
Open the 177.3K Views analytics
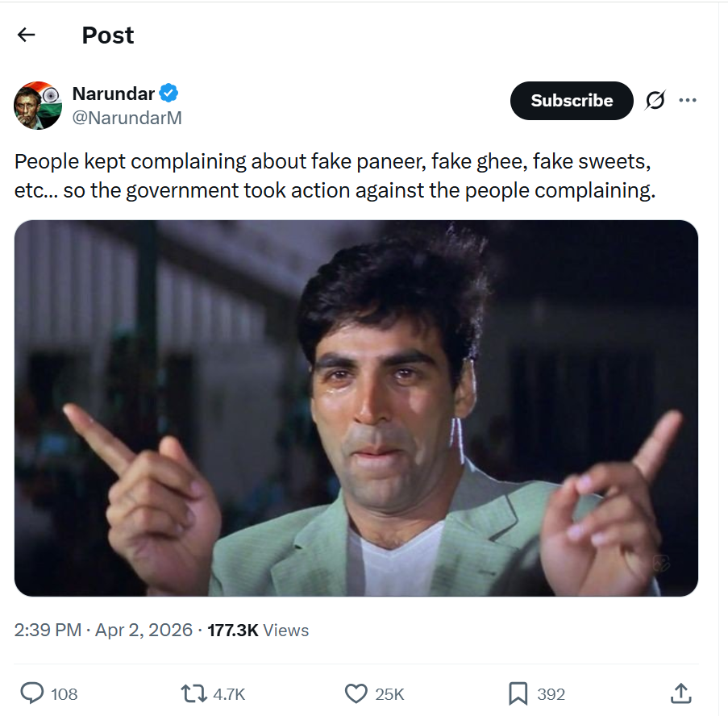click(258, 630)
